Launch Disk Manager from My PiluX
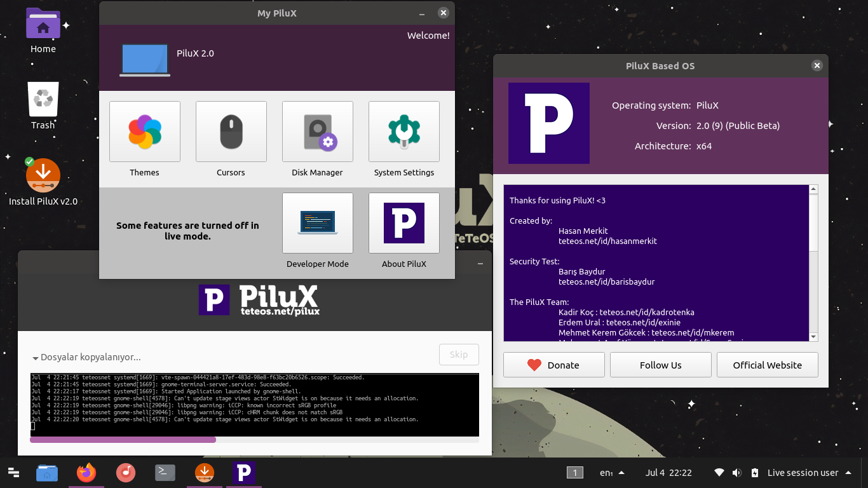Screen dimensions: 868x488 pos(318,132)
